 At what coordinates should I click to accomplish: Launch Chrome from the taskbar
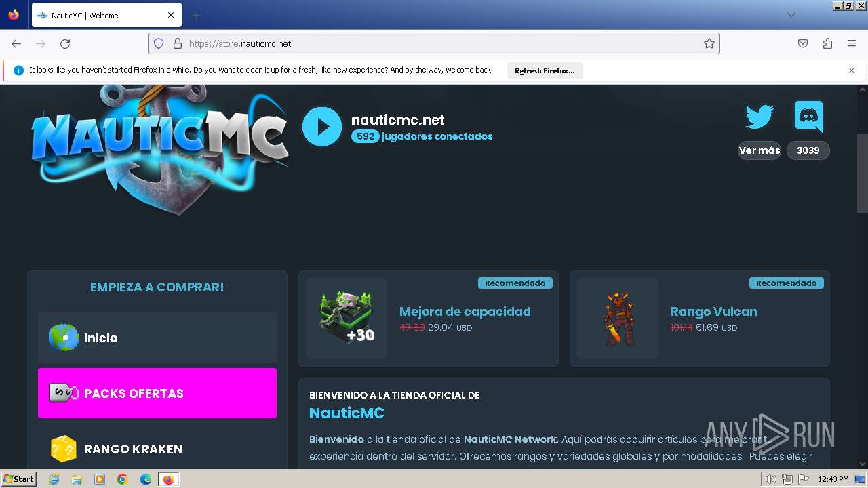tap(123, 479)
